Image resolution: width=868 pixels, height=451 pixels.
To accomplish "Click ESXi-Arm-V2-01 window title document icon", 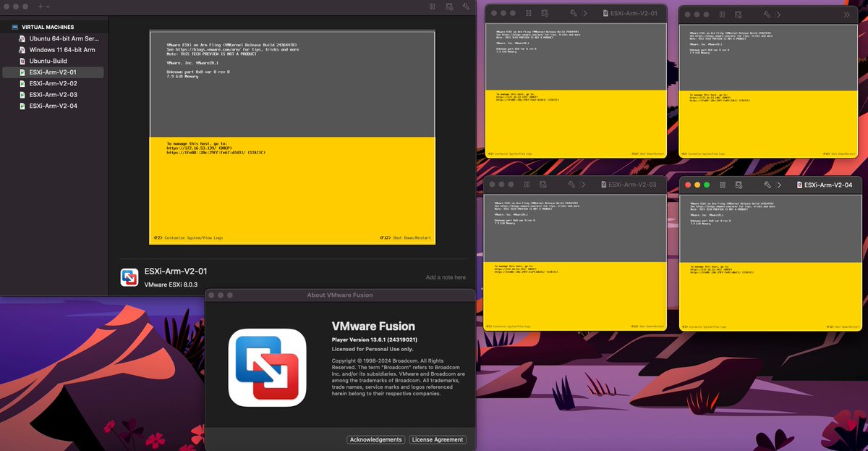I will point(606,13).
